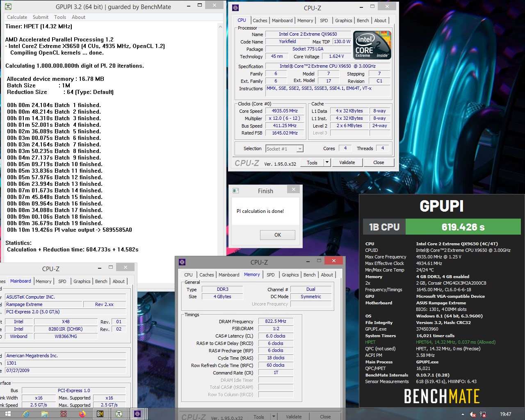This screenshot has width=525, height=420.
Task: Click the Finish dialog title icon
Action: click(x=236, y=191)
